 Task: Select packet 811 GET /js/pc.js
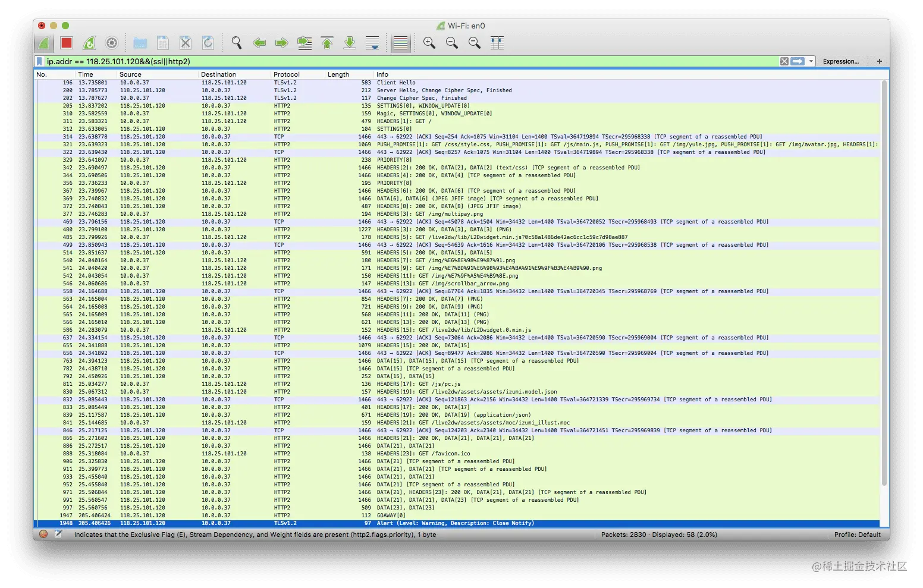pos(457,384)
